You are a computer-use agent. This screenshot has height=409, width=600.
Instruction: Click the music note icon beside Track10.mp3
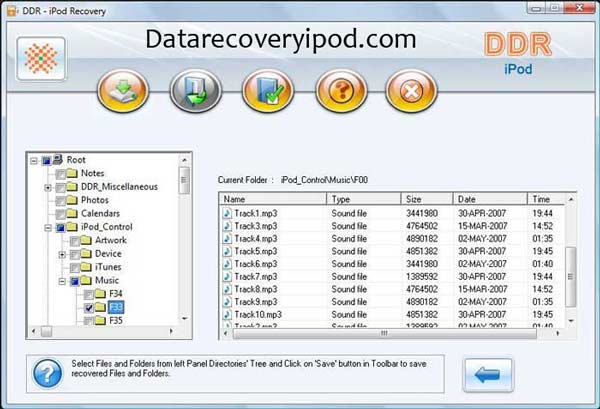click(227, 314)
